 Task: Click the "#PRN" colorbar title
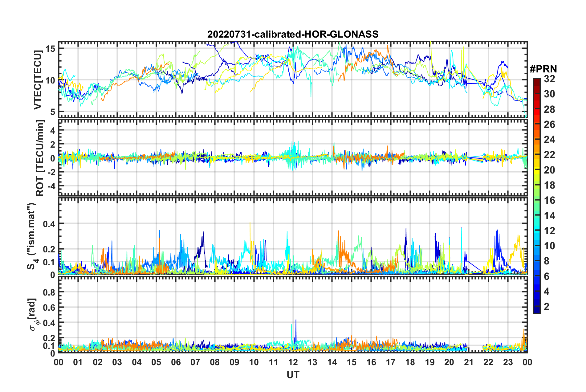(x=543, y=69)
